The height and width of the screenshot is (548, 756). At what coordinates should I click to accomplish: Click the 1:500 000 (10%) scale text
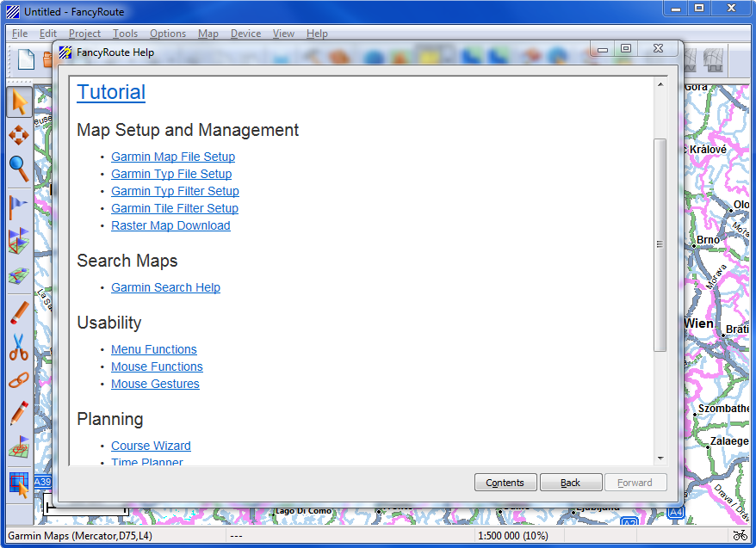pyautogui.click(x=513, y=535)
